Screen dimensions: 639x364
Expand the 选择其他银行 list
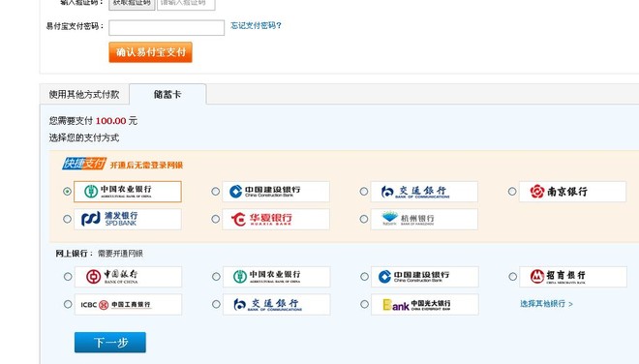(546, 304)
